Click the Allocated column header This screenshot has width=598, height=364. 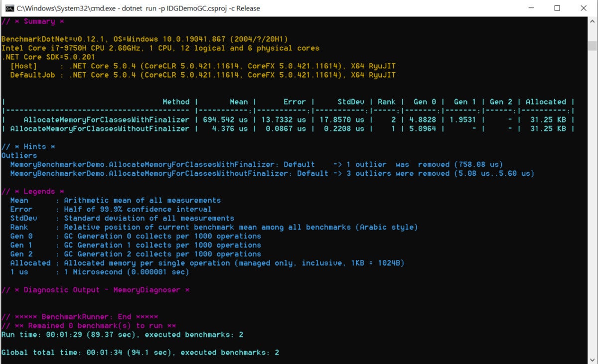(546, 102)
